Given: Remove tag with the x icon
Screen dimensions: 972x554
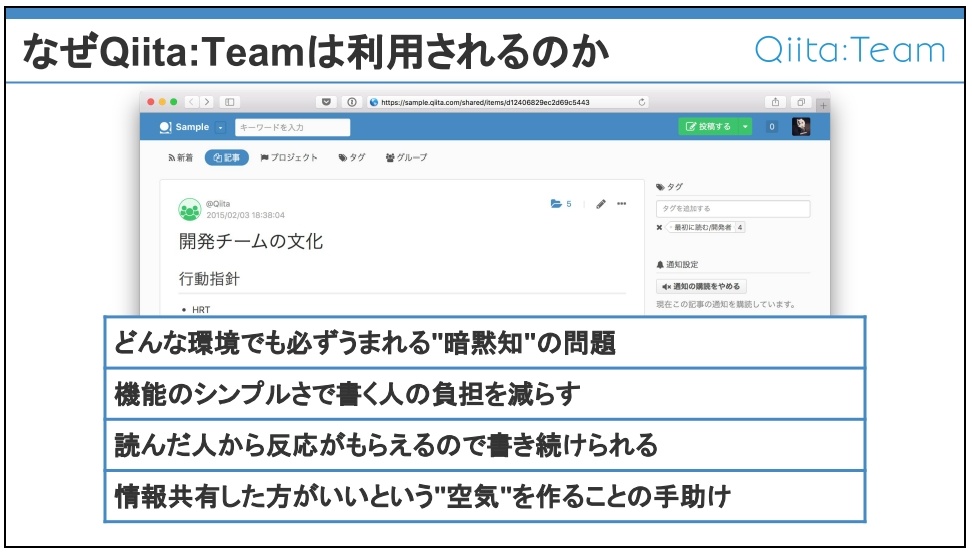Looking at the screenshot, I should [659, 227].
